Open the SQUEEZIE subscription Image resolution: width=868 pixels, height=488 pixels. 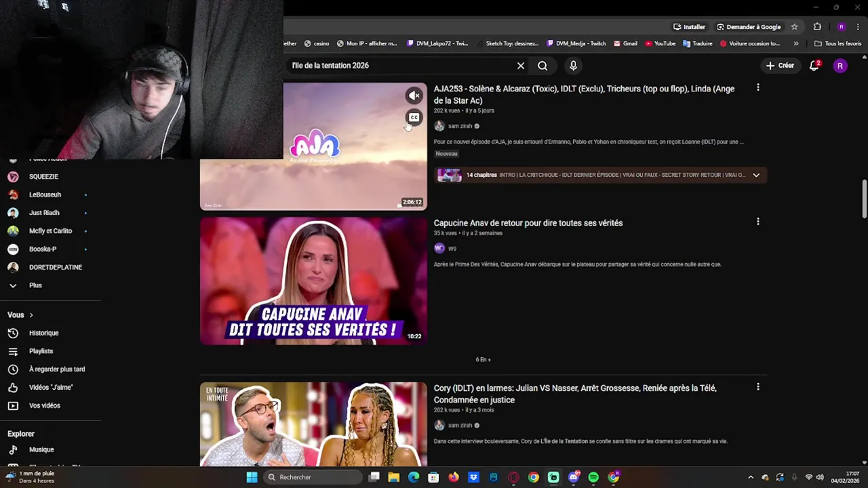click(x=43, y=176)
